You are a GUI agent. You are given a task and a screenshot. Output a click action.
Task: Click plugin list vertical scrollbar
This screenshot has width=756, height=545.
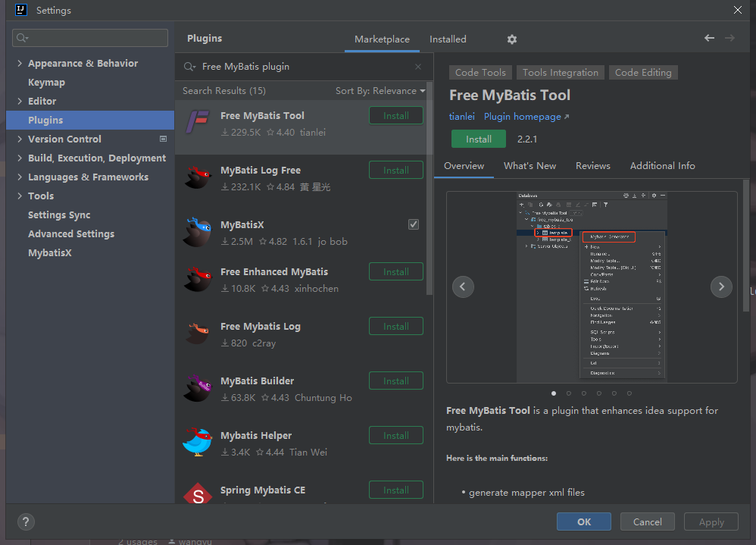point(429,188)
